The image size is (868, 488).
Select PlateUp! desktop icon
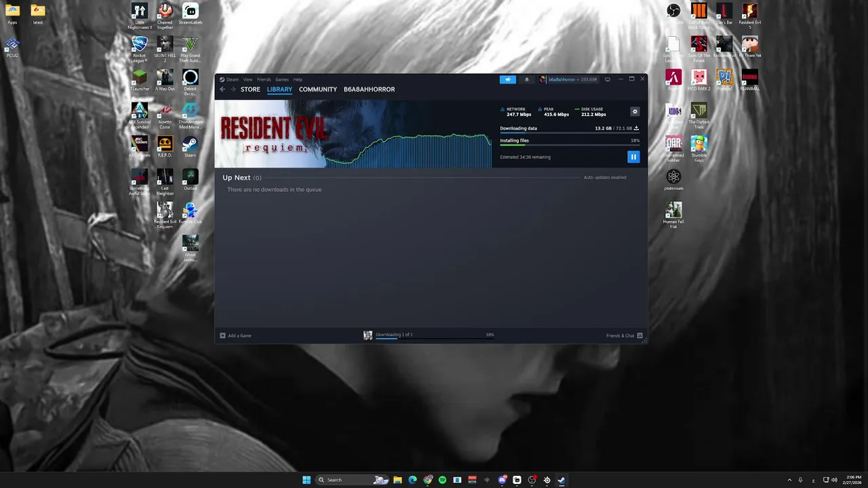click(x=724, y=80)
